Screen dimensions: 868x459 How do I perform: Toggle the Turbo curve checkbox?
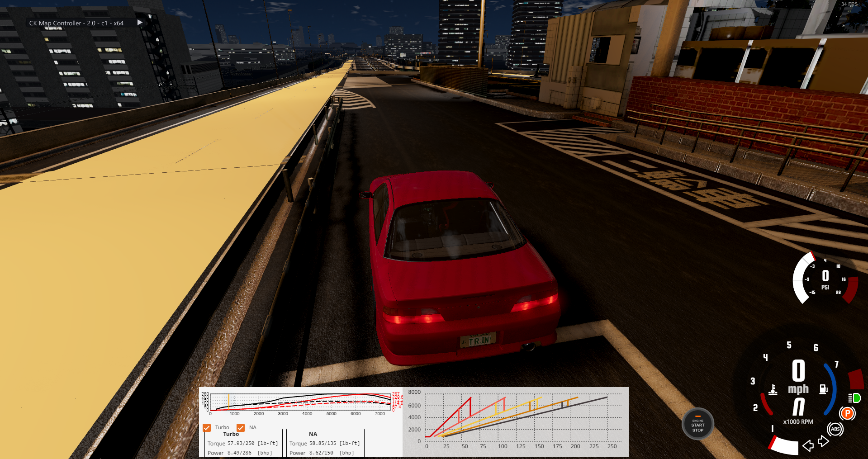(x=207, y=427)
